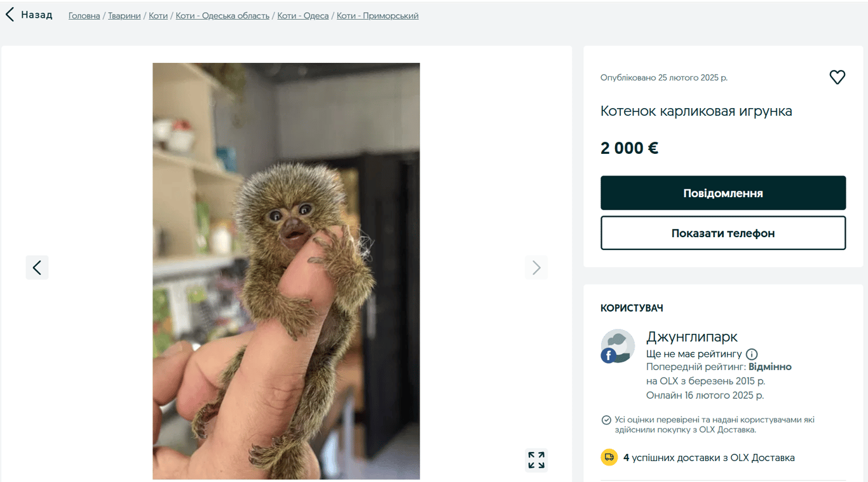Click the verified checkmark icon near ratings note
Screen dimensions: 868x482
pos(606,420)
